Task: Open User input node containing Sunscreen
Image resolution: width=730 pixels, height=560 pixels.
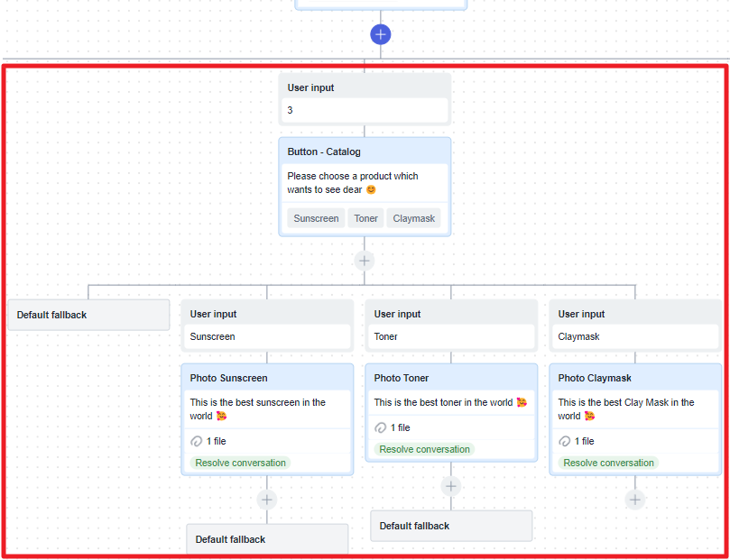Action: (x=267, y=326)
